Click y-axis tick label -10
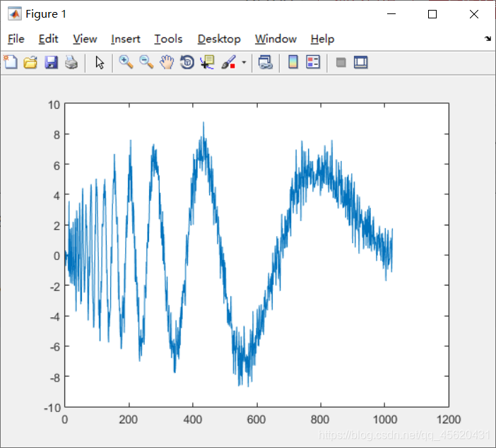 [x=52, y=408]
